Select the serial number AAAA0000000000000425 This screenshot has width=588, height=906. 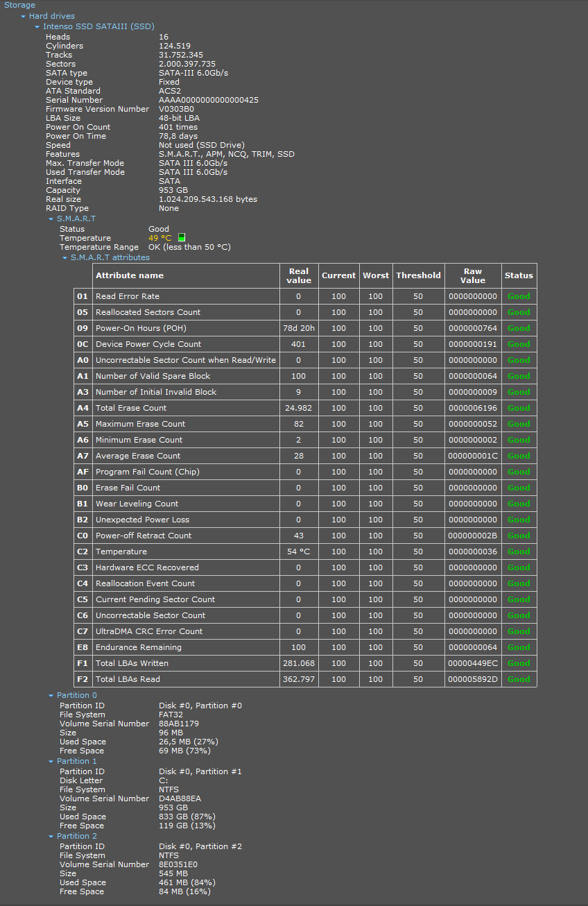pyautogui.click(x=209, y=100)
